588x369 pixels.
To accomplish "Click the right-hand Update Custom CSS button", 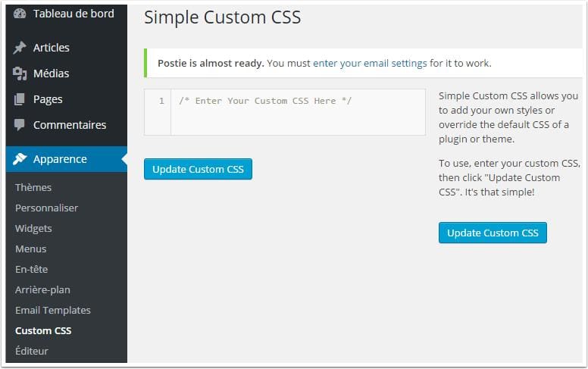I will [493, 233].
